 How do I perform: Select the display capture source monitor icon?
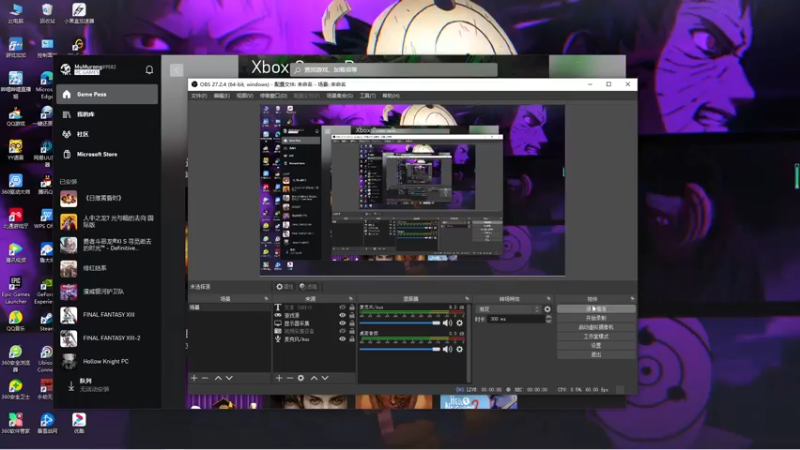[x=278, y=323]
